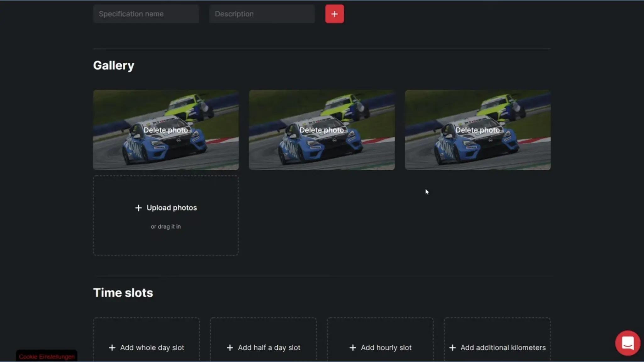Click plus icon for Add additional kilometers
The width and height of the screenshot is (644, 362).
(452, 348)
